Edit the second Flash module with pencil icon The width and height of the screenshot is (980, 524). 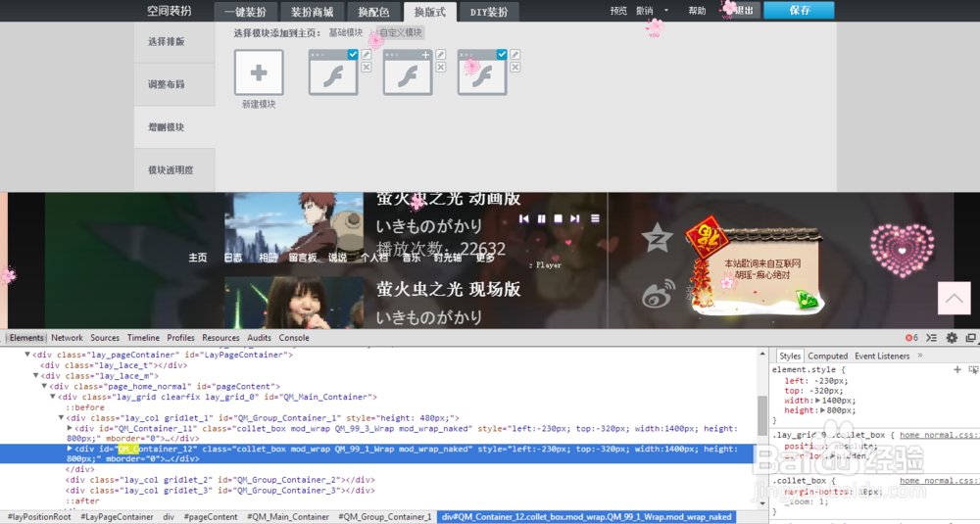[x=441, y=55]
